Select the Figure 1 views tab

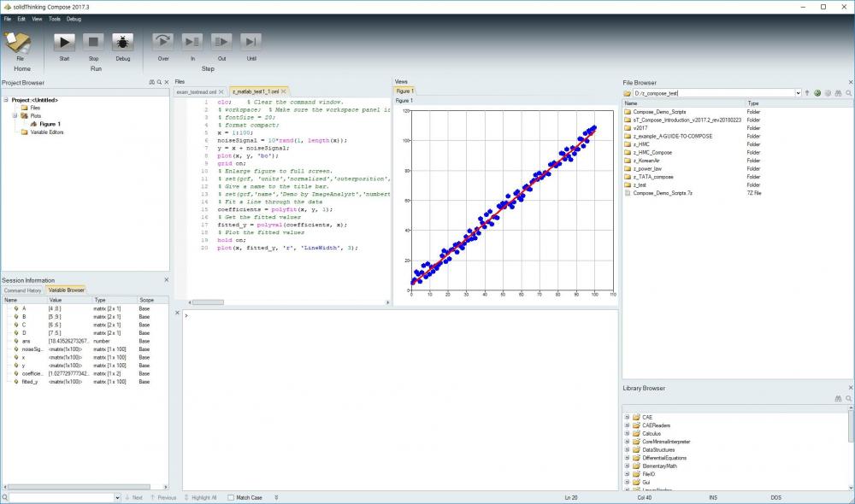pyautogui.click(x=404, y=91)
